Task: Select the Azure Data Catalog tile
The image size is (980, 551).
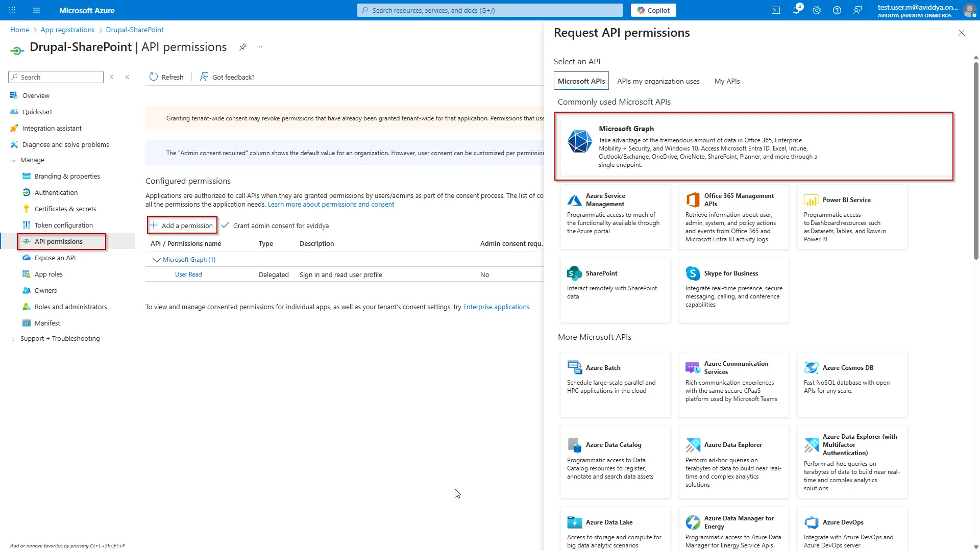Action: (x=615, y=462)
